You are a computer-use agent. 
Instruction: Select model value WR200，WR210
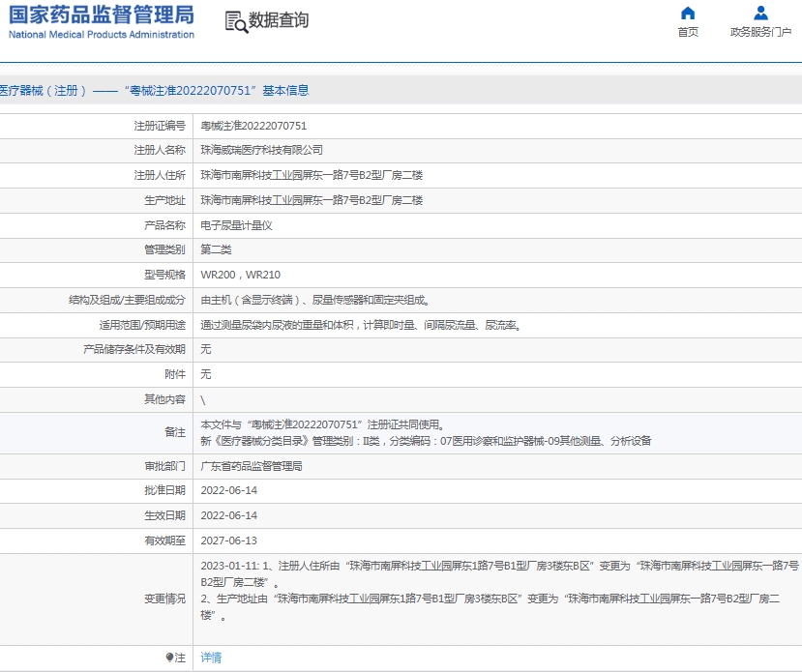point(240,275)
